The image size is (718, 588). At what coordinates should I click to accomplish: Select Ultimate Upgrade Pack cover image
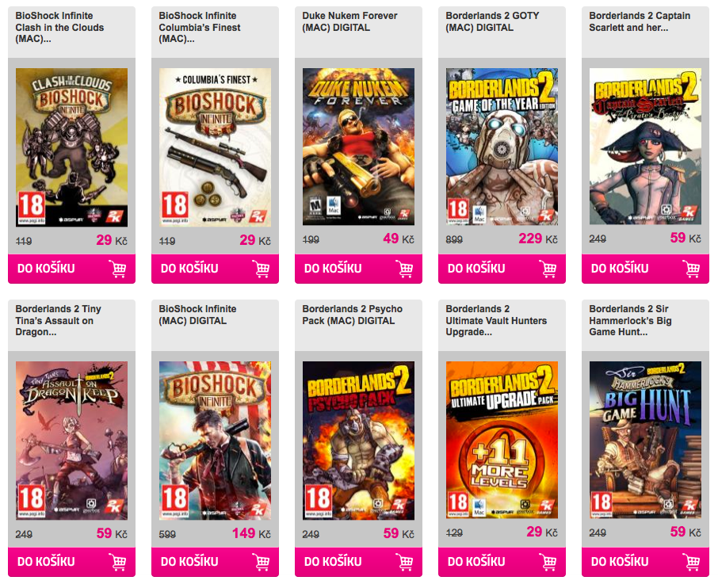(502, 440)
